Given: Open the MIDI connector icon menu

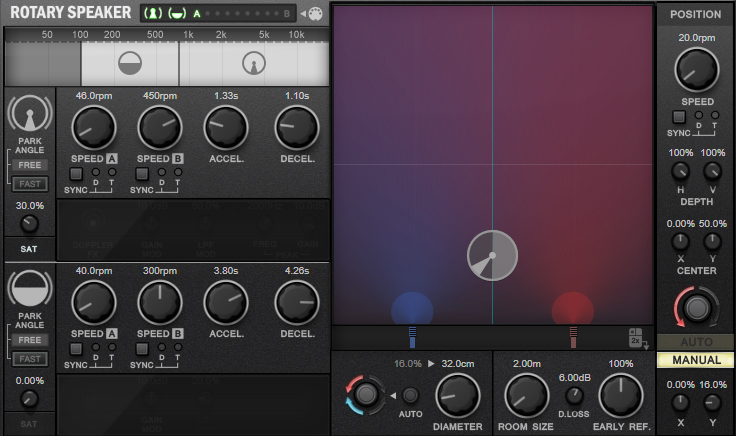Looking at the screenshot, I should (x=316, y=14).
